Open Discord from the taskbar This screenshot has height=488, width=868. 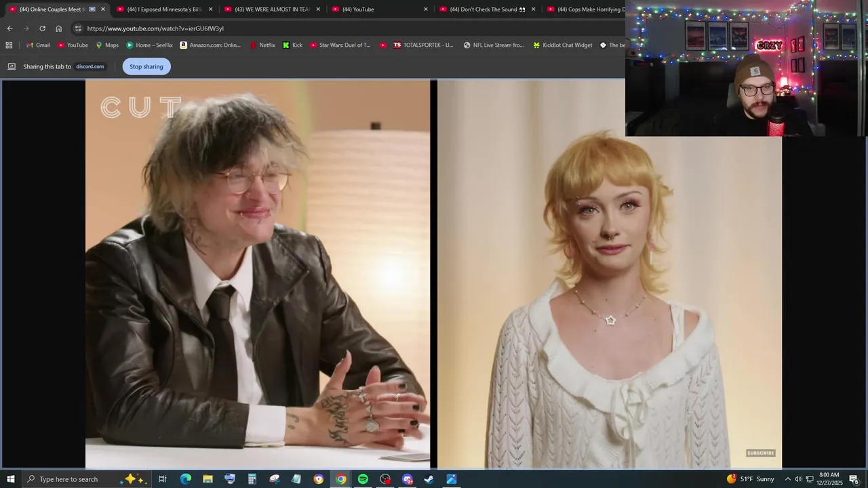tap(408, 479)
